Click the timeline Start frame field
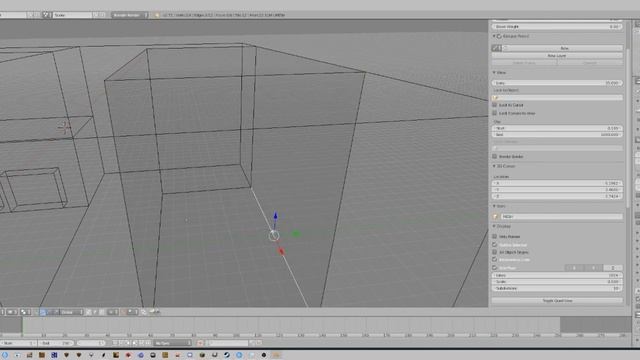640x360 pixels. [x=18, y=343]
